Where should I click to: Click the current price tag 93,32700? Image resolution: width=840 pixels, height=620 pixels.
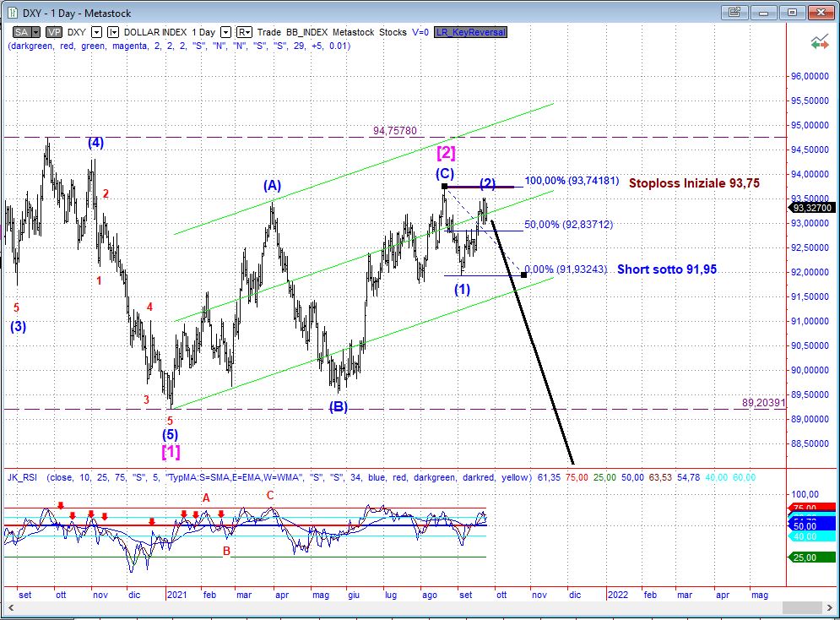point(811,207)
